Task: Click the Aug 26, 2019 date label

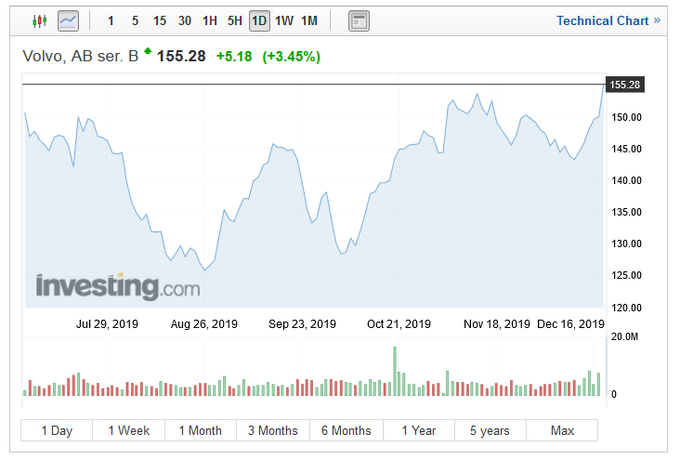Action: (204, 324)
